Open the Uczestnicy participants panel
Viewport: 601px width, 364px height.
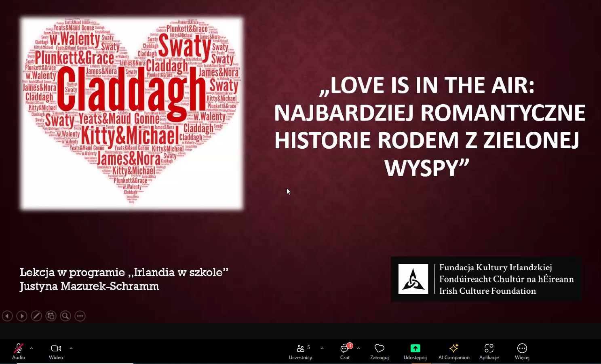300,349
